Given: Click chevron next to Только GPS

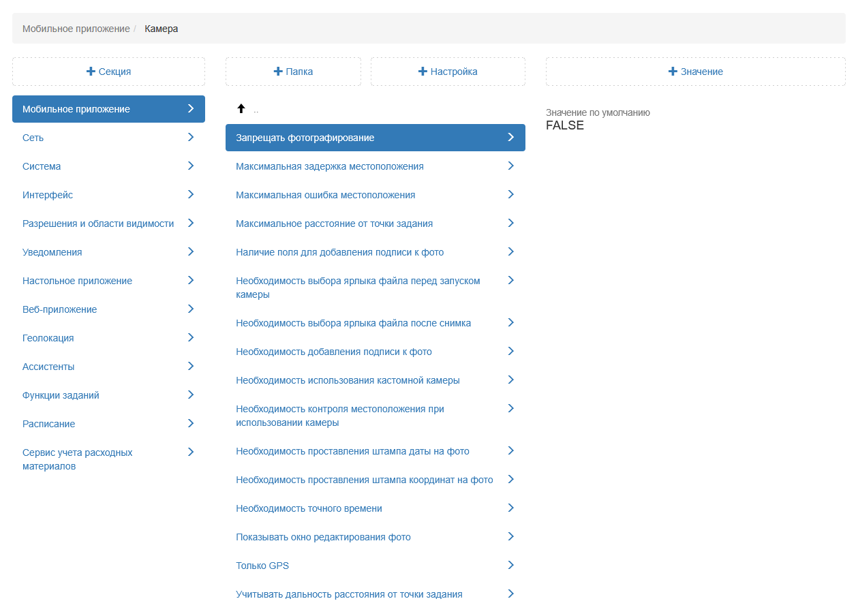Looking at the screenshot, I should 511,566.
